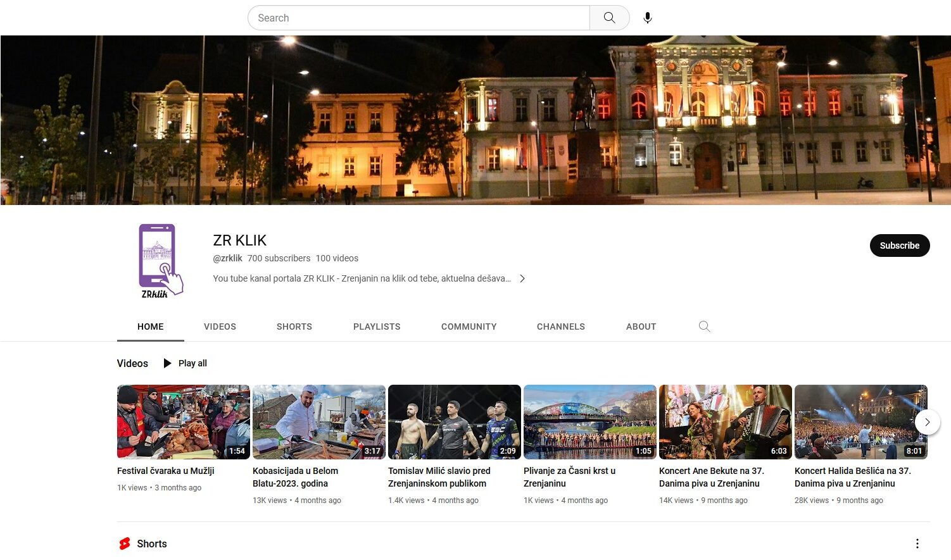This screenshot has height=560, width=951.
Task: Open the HOME tab
Action: pyautogui.click(x=151, y=327)
